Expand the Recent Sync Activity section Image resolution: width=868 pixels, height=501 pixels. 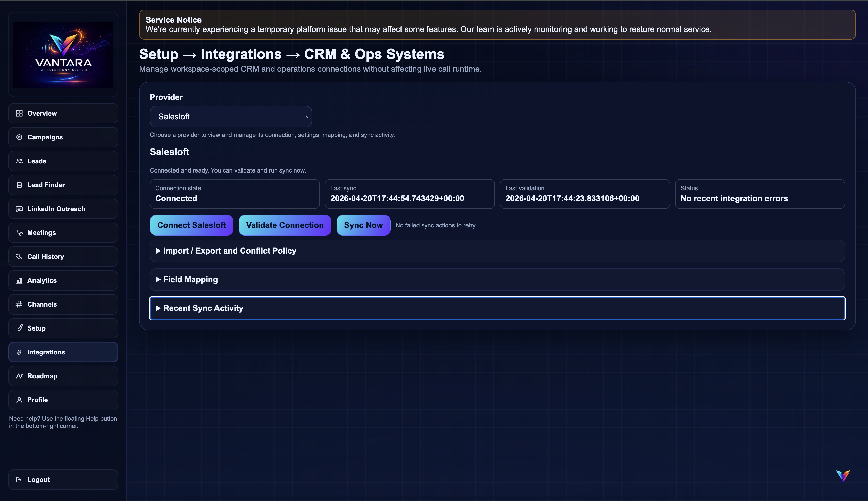point(203,308)
